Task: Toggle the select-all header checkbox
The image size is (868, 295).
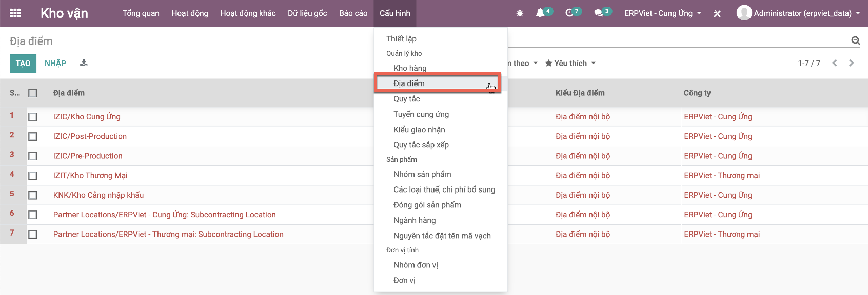Action: 33,93
